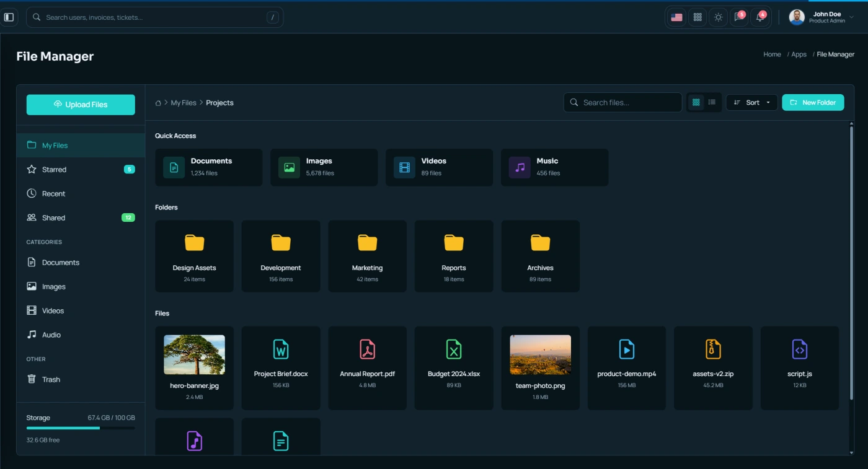Go to Home in page breadcrumb
Image resolution: width=868 pixels, height=469 pixels.
pos(772,55)
